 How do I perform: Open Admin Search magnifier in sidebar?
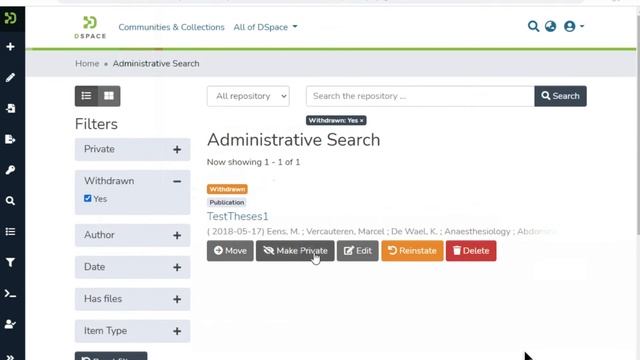point(10,201)
